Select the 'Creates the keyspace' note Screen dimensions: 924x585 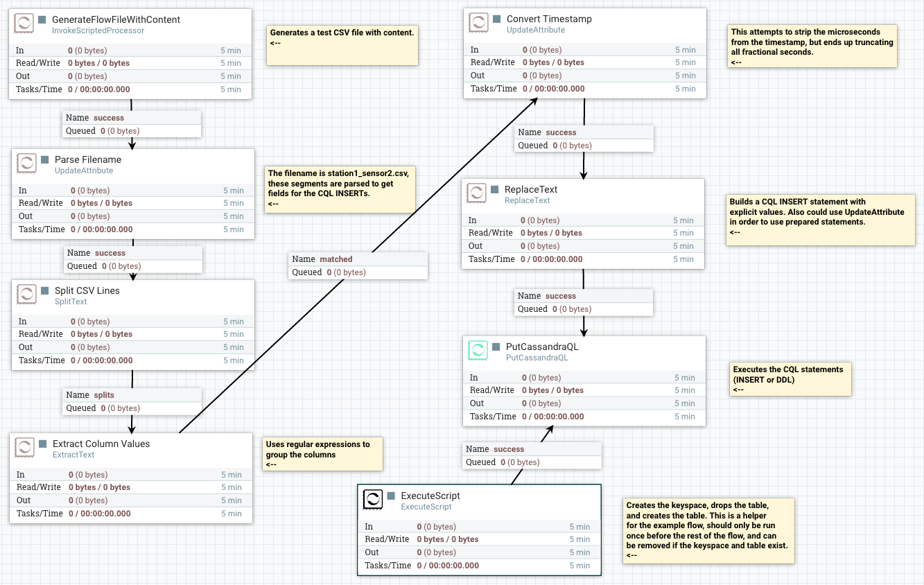point(709,530)
